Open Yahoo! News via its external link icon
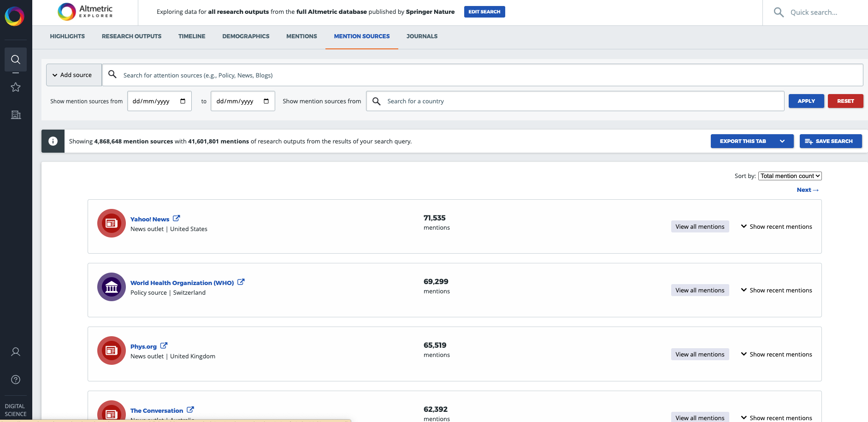Viewport: 868px width, 422px height. 177,218
